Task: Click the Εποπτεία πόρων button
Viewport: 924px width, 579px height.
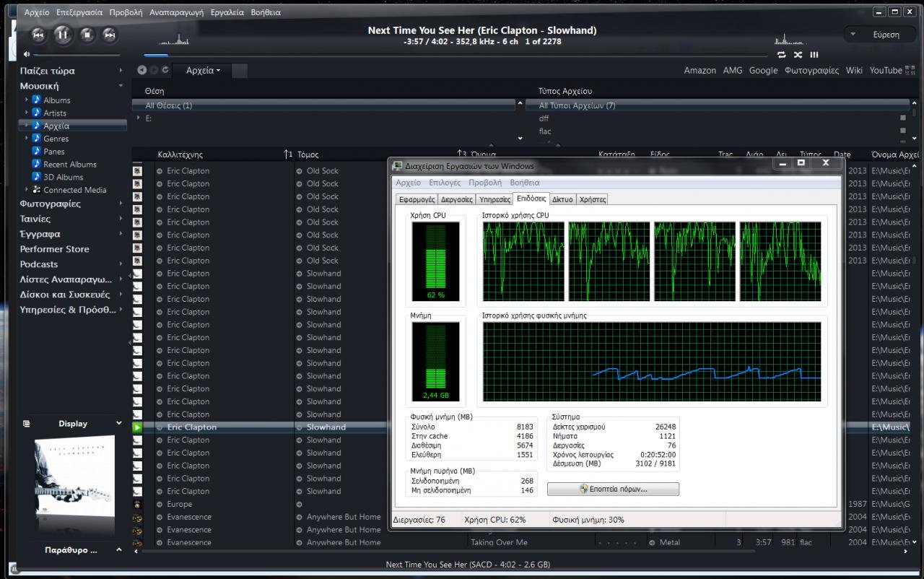Action: point(613,489)
